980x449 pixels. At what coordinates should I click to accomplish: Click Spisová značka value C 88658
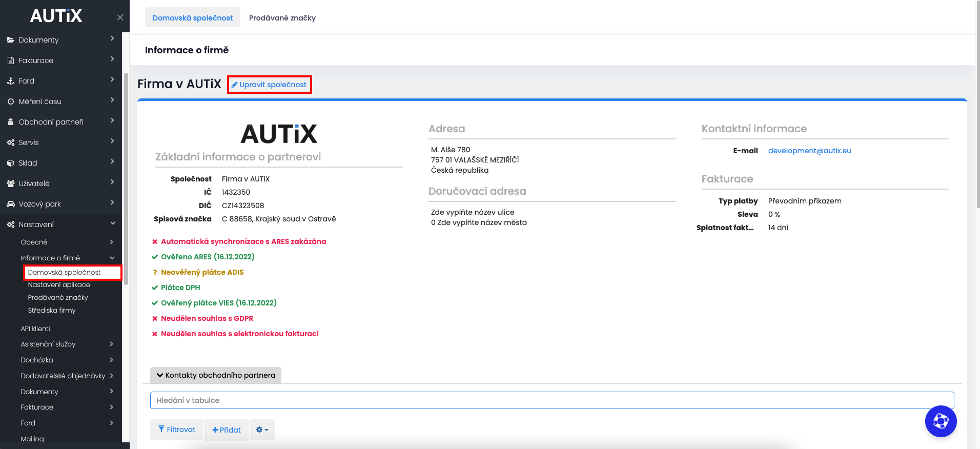[279, 219]
